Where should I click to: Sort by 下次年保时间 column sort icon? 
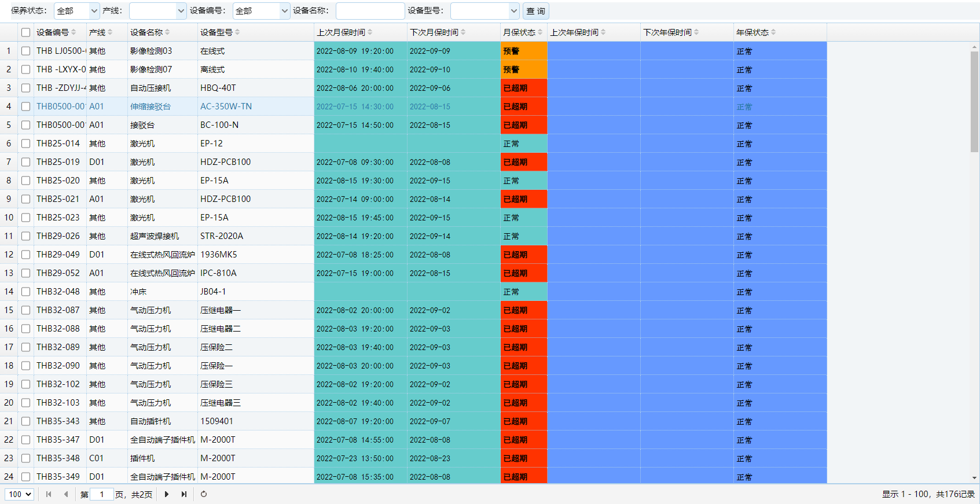(x=696, y=32)
